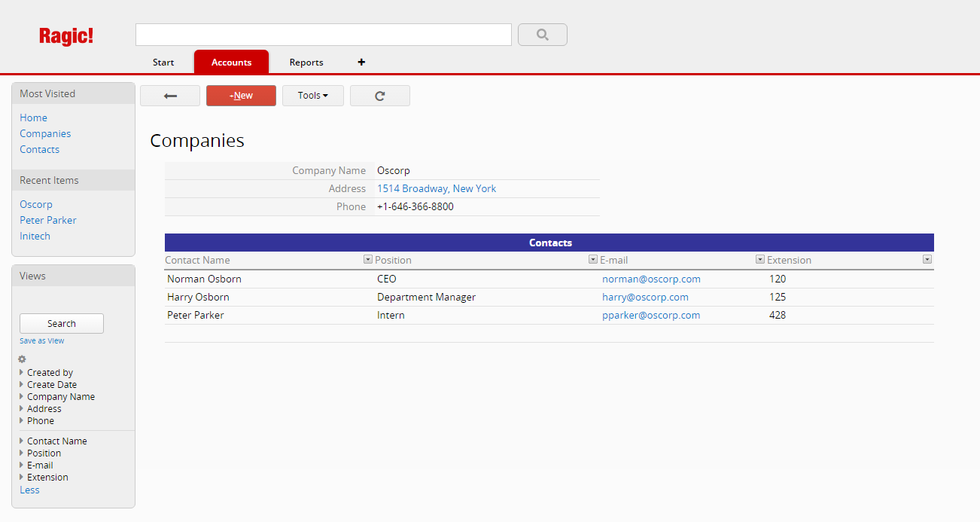This screenshot has height=522, width=980.
Task: Open the E-mail column dropdown arrow
Action: pos(760,259)
